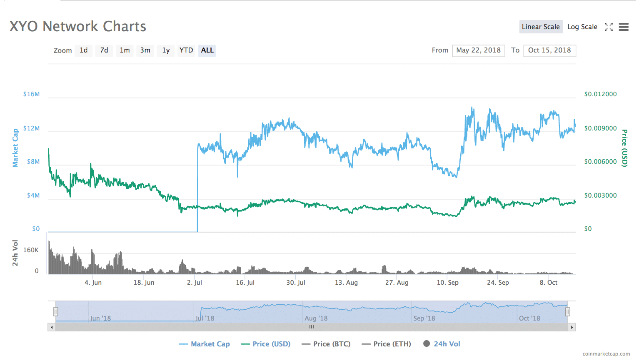Click the Oct '18 navigator label

click(529, 318)
